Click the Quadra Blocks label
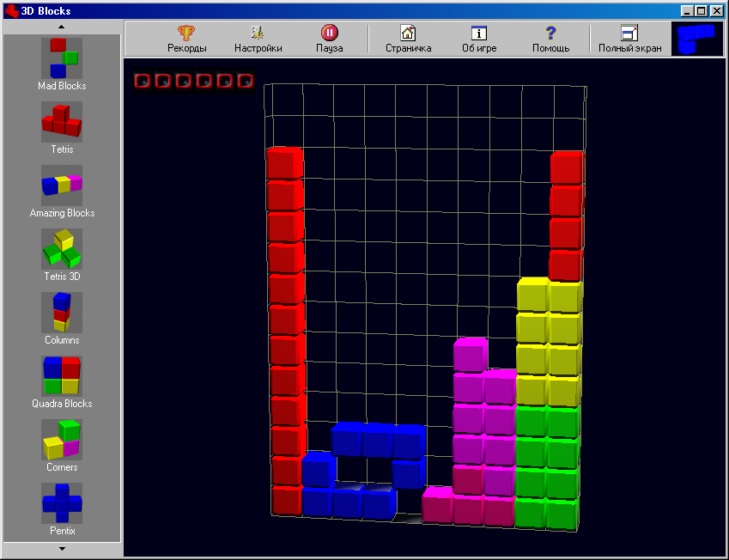Viewport: 729px width, 560px height. pyautogui.click(x=62, y=404)
